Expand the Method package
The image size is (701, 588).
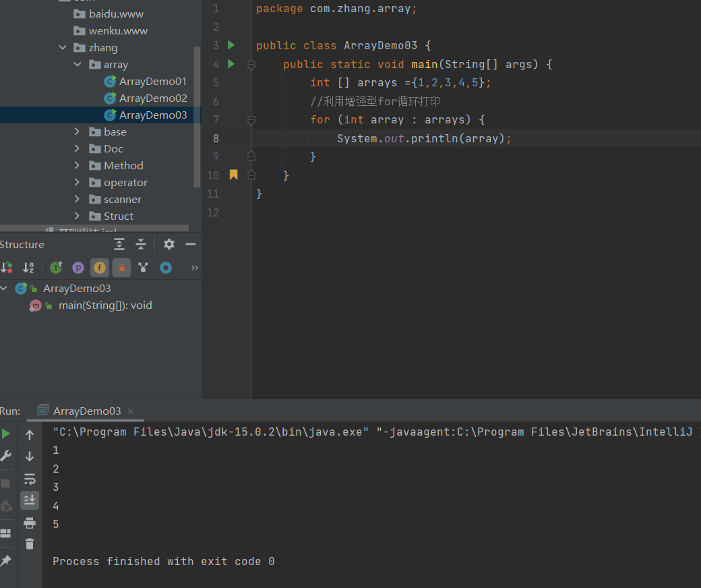pos(77,165)
